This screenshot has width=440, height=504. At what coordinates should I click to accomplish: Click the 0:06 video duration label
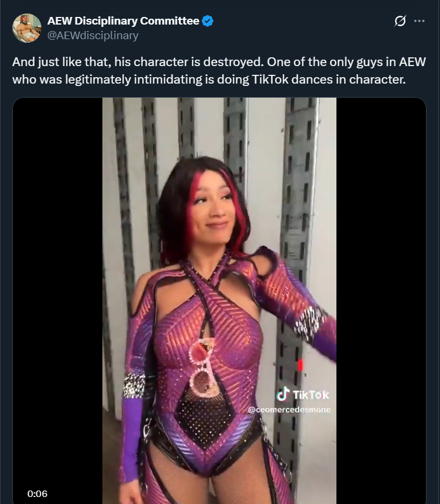[37, 493]
